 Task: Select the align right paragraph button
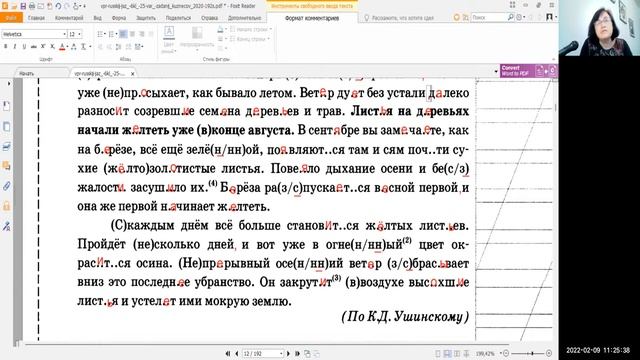point(142,34)
